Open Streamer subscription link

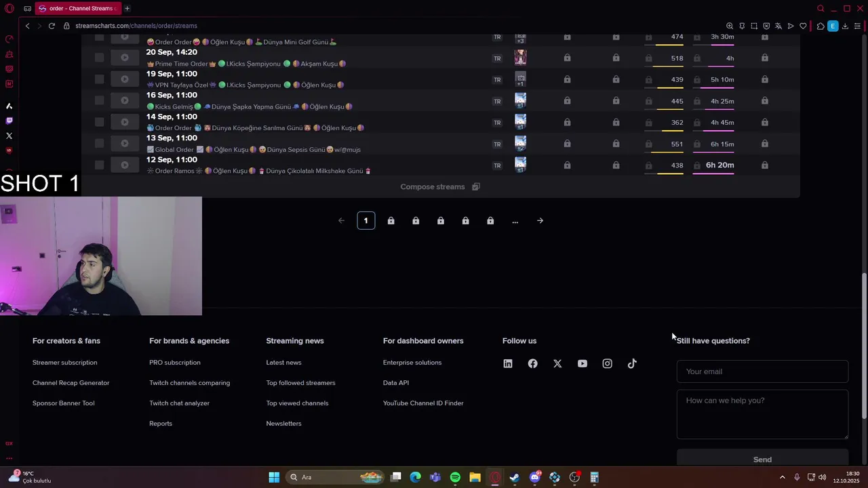point(64,363)
